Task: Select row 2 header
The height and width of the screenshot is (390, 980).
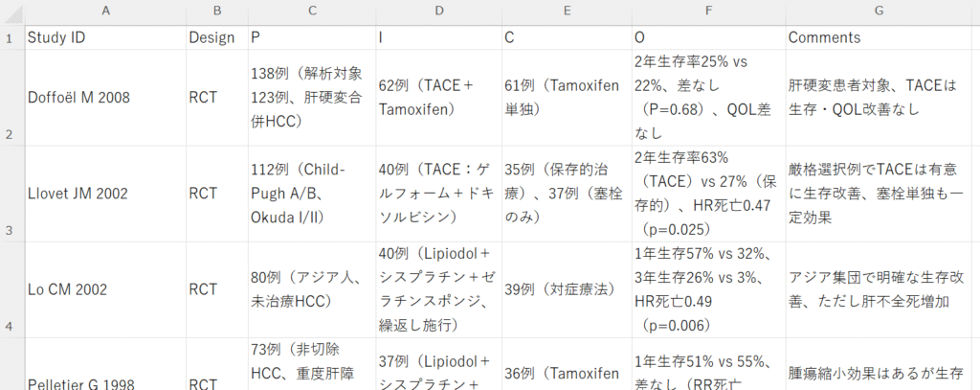Action: pyautogui.click(x=11, y=97)
